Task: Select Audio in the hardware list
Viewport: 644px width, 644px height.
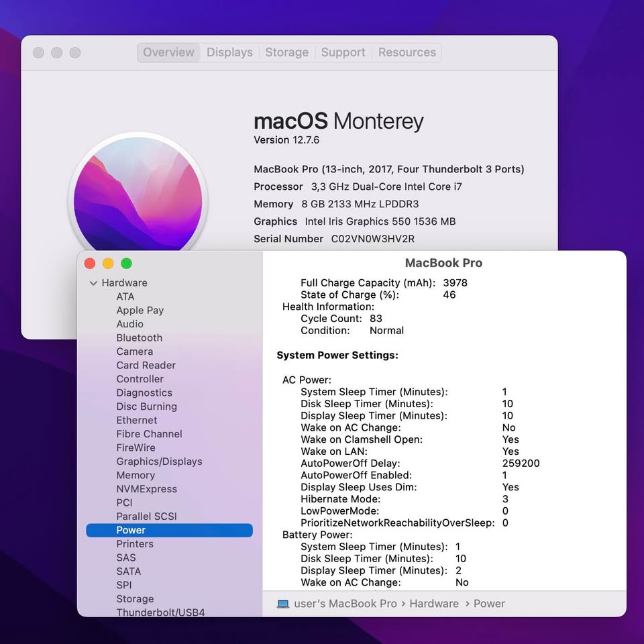Action: [x=129, y=324]
